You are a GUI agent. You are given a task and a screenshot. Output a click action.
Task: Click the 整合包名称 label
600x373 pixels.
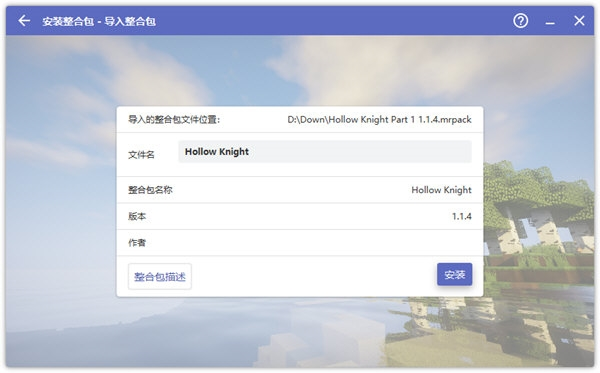(150, 190)
